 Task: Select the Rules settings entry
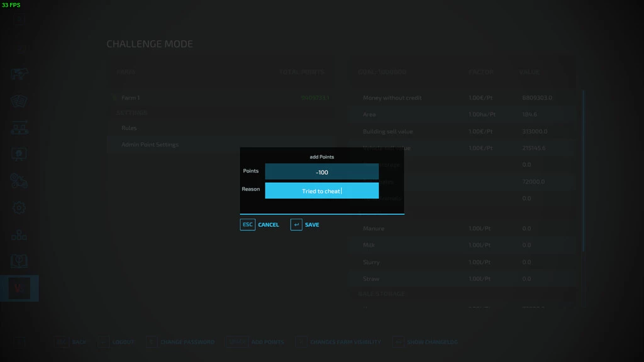click(x=129, y=128)
